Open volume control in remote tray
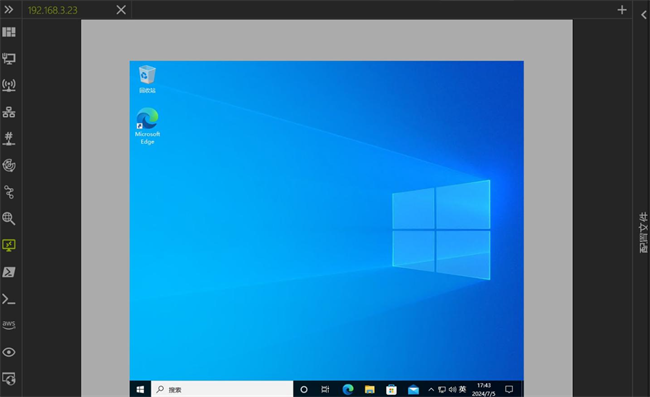Screen dimensions: 650x397 (x=452, y=390)
